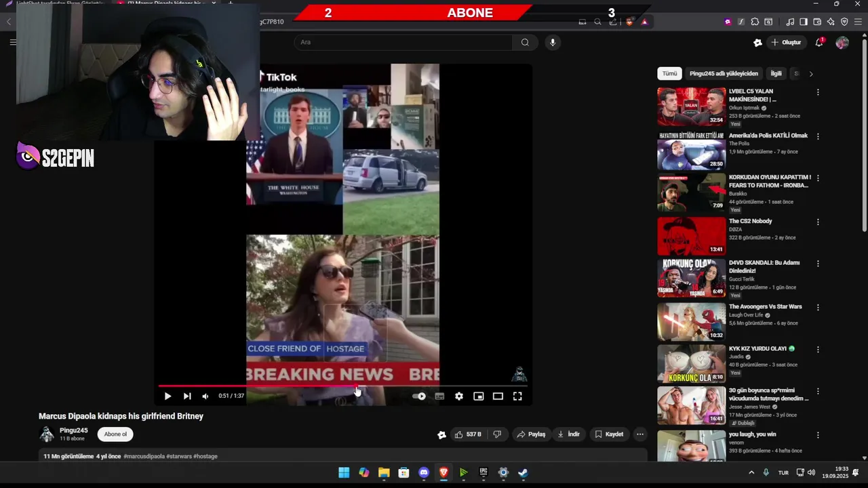The width and height of the screenshot is (868, 488).
Task: Click the Ara search input field
Action: click(x=403, y=42)
